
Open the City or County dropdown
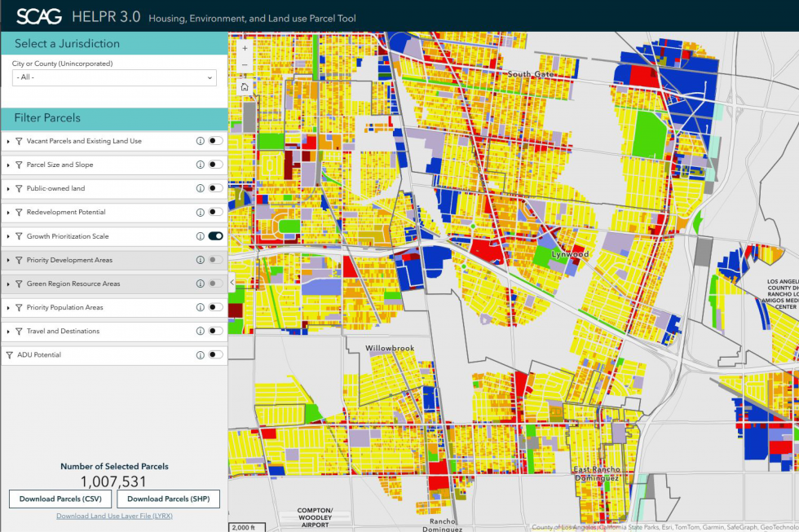click(x=114, y=77)
